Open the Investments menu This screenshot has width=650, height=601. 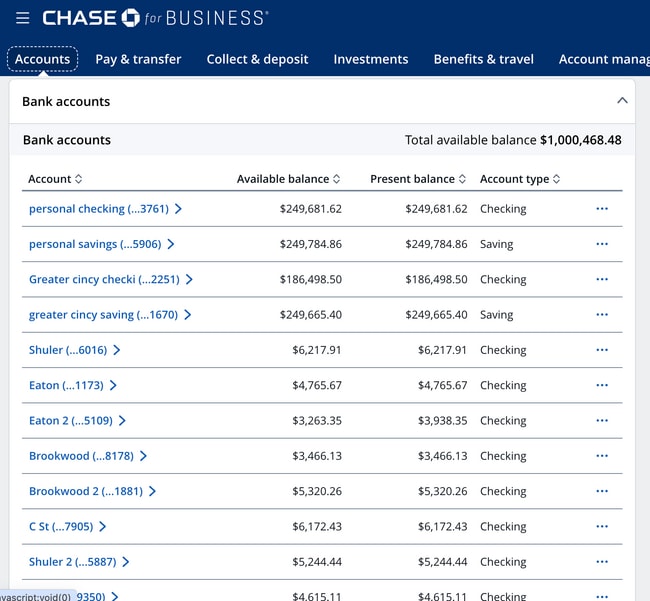[x=371, y=59]
